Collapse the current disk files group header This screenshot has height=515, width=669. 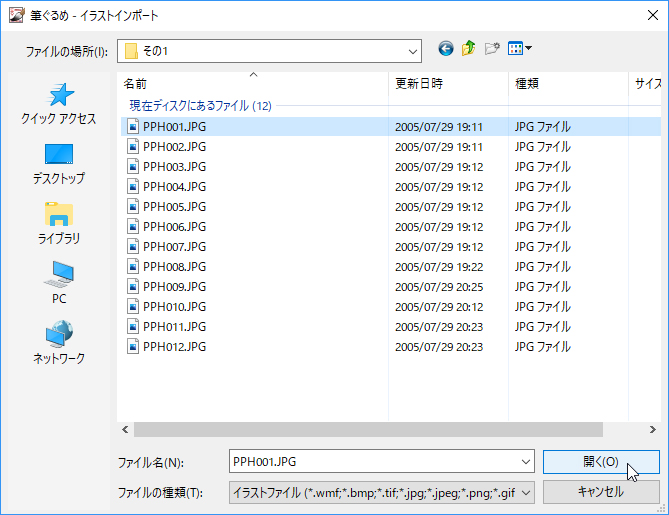click(200, 105)
